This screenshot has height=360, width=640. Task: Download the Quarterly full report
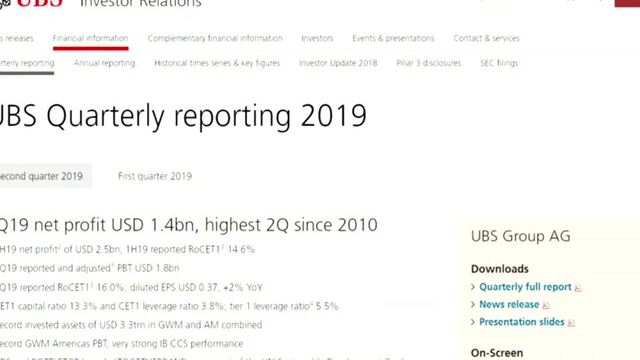click(x=525, y=287)
